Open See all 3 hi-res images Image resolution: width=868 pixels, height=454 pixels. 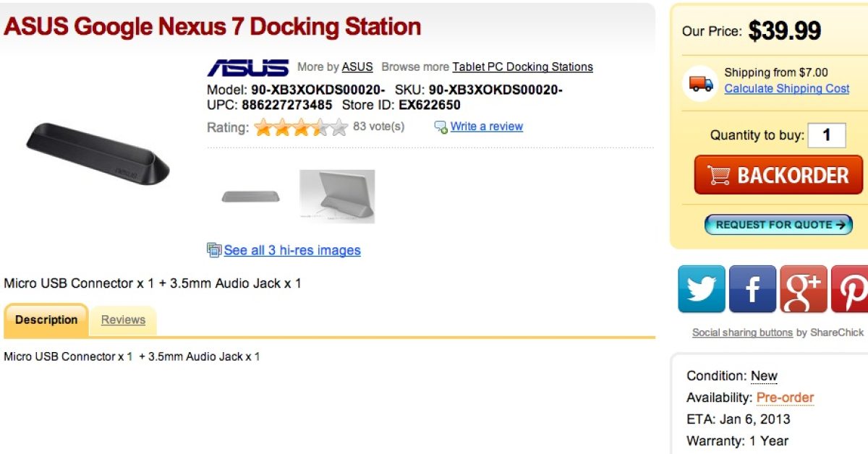pos(292,250)
